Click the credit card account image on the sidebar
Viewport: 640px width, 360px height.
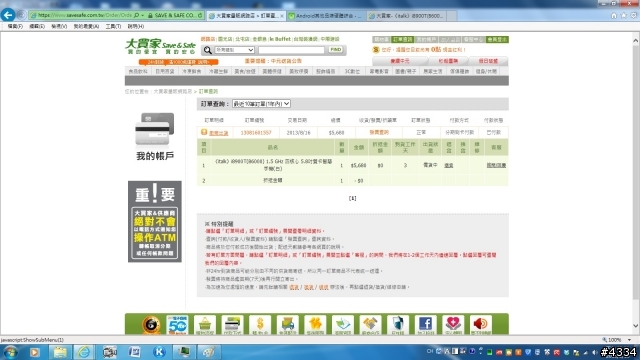pyautogui.click(x=155, y=129)
